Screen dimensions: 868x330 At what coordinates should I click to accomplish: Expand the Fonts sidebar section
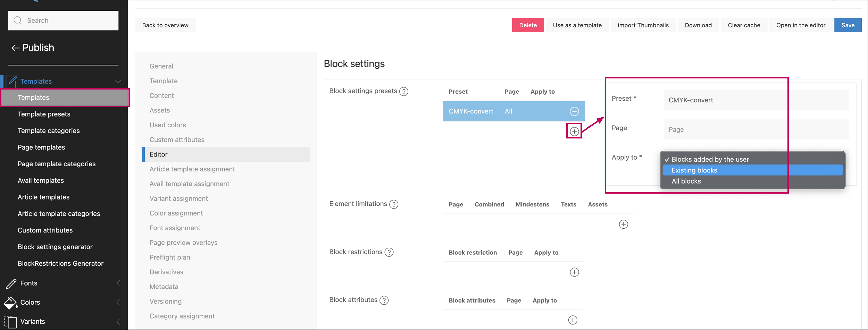(x=118, y=283)
